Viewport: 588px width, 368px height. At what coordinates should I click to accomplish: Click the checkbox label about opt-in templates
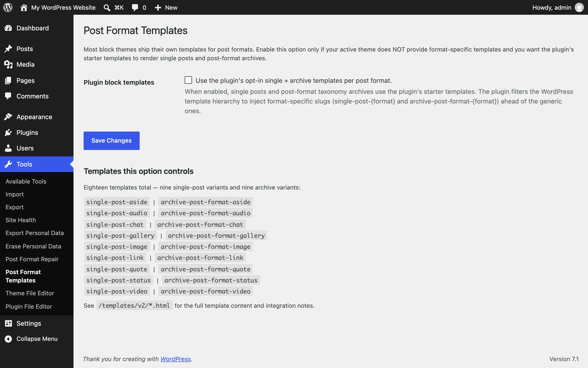pos(294,80)
